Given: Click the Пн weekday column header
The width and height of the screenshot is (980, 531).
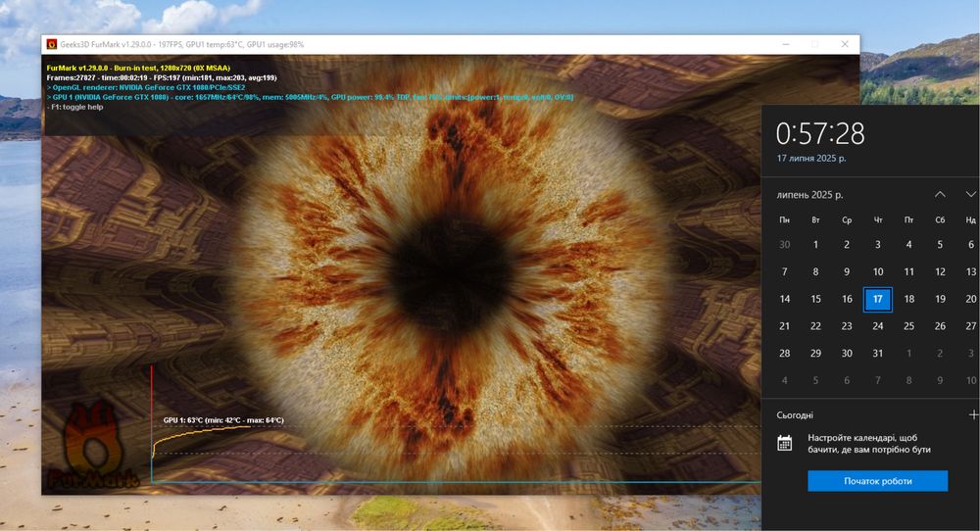Looking at the screenshot, I should [784, 219].
